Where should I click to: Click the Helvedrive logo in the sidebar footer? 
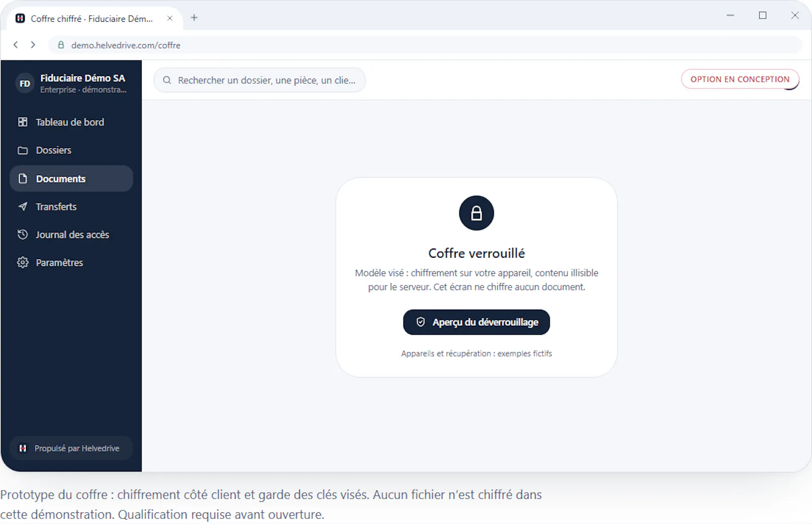pyautogui.click(x=23, y=448)
